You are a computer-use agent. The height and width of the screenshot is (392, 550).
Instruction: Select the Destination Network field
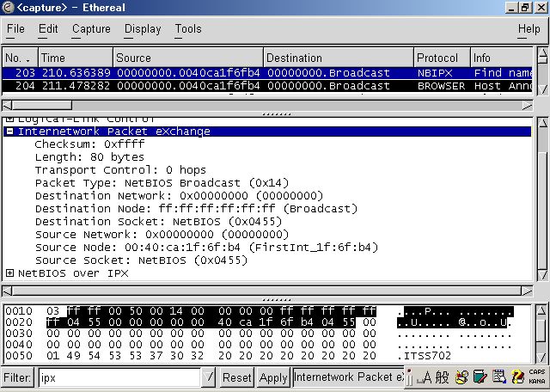pyautogui.click(x=179, y=196)
